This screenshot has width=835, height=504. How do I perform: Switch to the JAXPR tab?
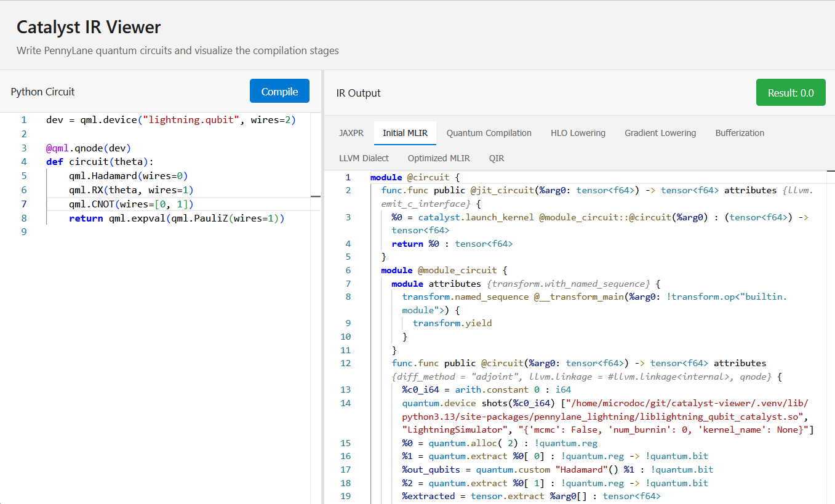point(351,133)
